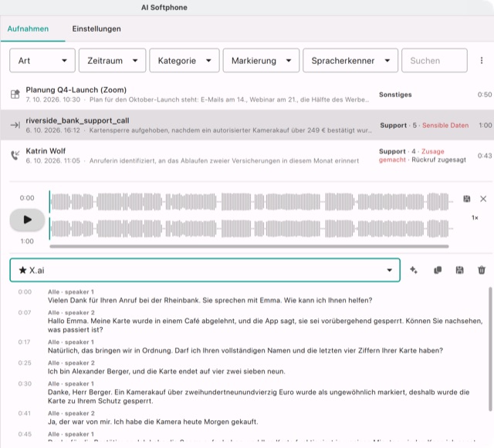Image resolution: width=494 pixels, height=448 pixels.
Task: Save the audio with the player's disk icon
Action: (466, 199)
